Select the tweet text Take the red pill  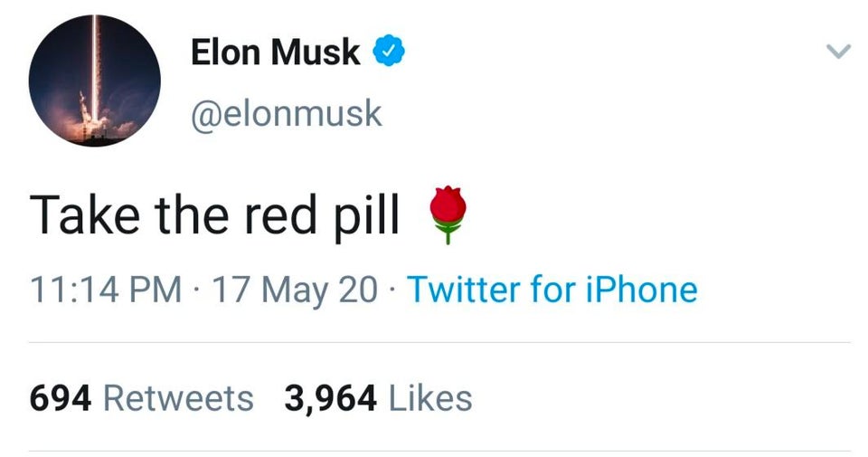pyautogui.click(x=214, y=215)
